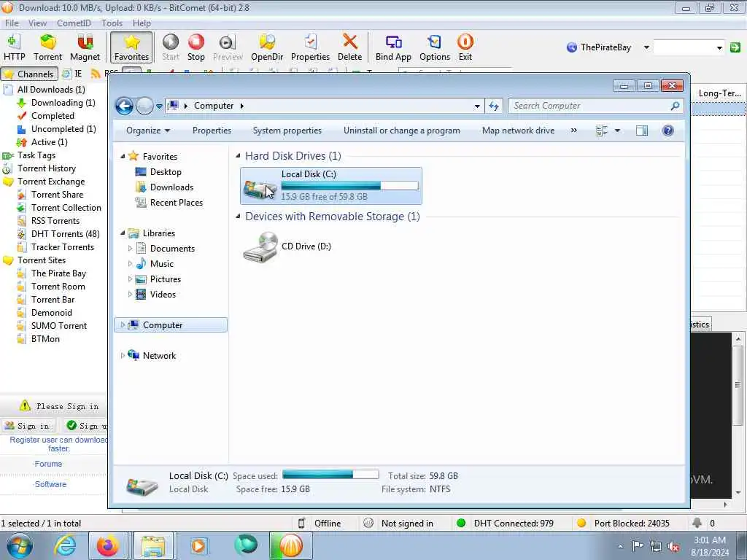Click the Explorer Back arrow button

(124, 106)
